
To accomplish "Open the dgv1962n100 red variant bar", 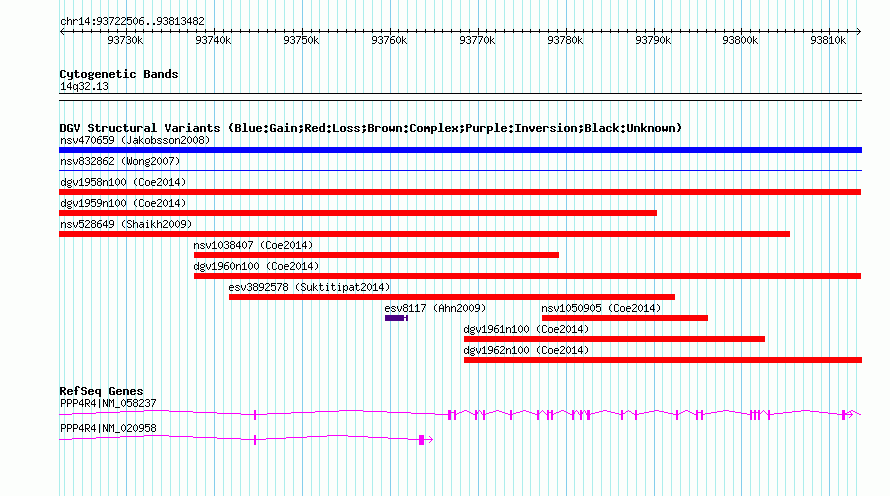I will tap(663, 360).
